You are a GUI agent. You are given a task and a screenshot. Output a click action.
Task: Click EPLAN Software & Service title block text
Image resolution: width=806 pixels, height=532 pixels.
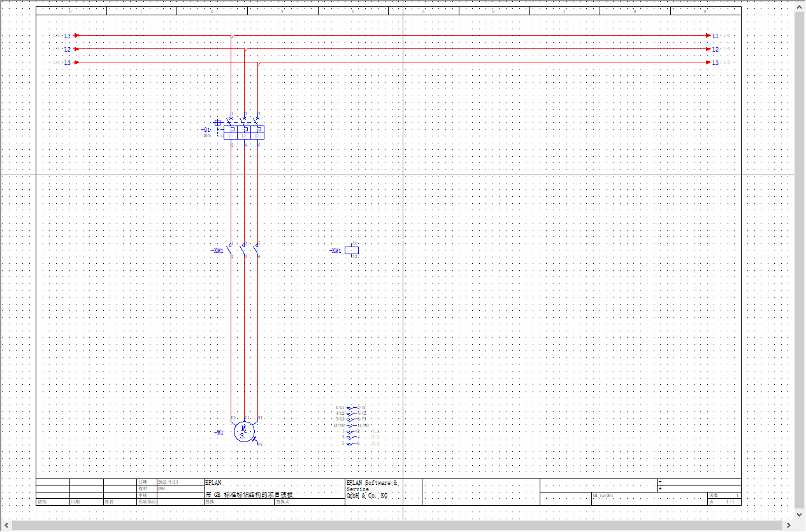tap(371, 489)
